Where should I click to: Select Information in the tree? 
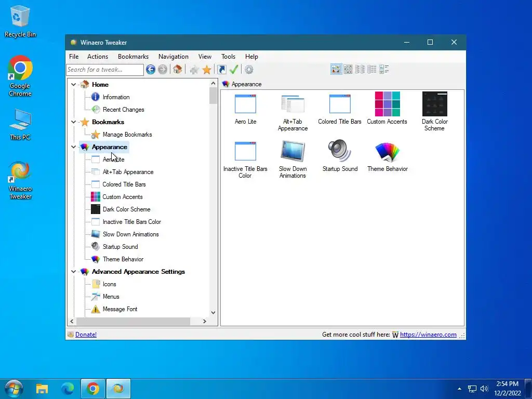116,97
